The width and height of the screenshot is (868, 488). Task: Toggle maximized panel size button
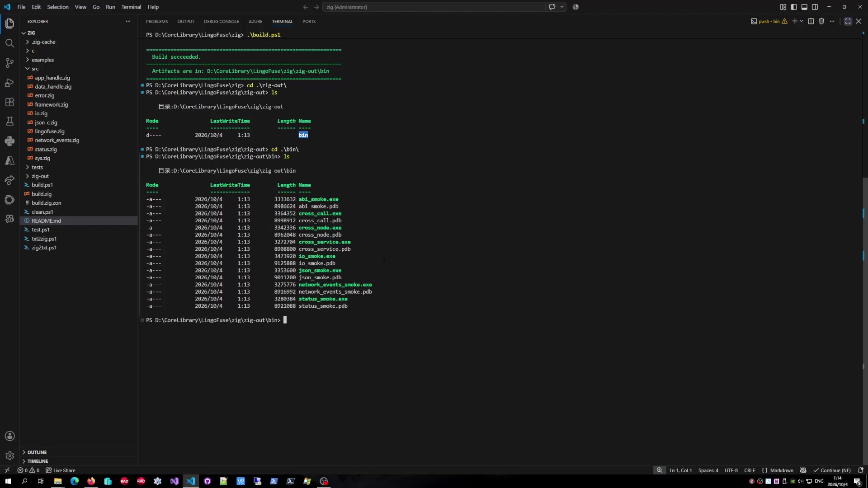click(848, 21)
